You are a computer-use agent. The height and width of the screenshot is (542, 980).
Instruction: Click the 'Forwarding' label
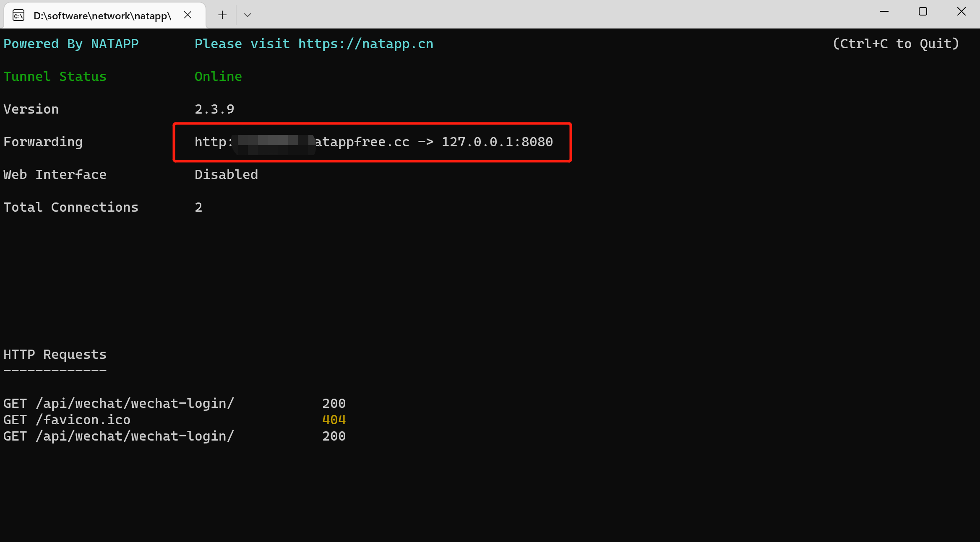[43, 142]
